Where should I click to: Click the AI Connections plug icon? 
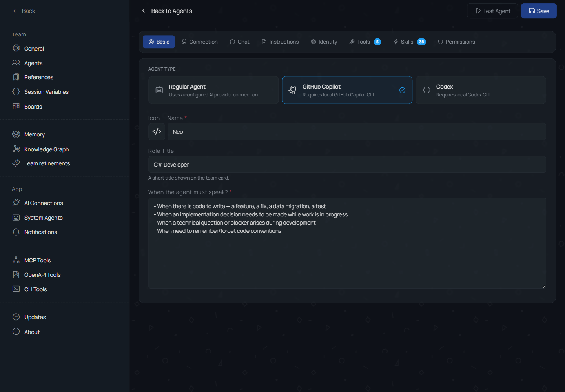tap(16, 203)
